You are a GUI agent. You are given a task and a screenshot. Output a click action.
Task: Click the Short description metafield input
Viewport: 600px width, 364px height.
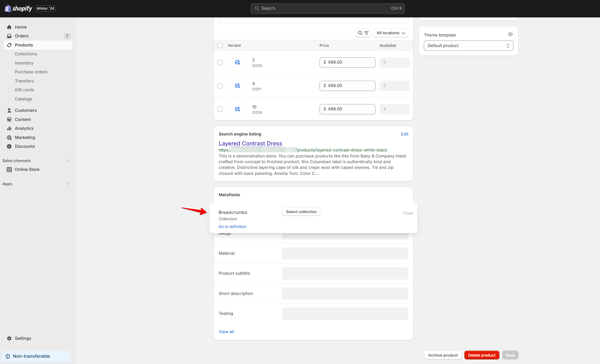click(x=345, y=294)
